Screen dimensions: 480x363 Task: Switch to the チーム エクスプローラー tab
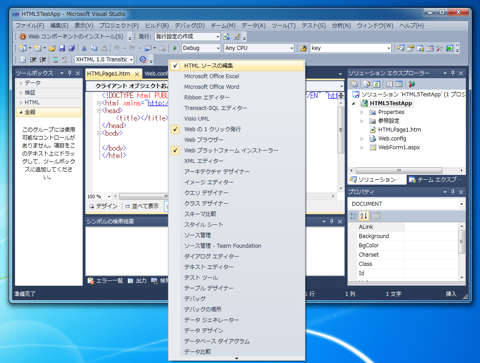436,180
